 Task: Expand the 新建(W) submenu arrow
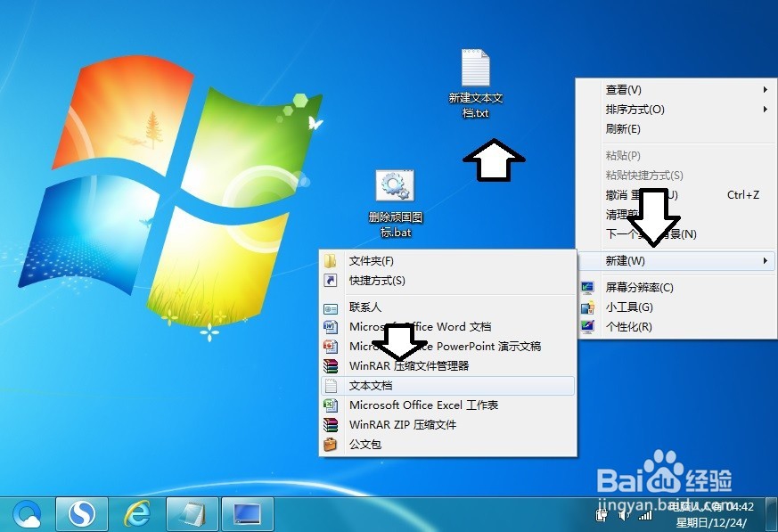pos(766,260)
